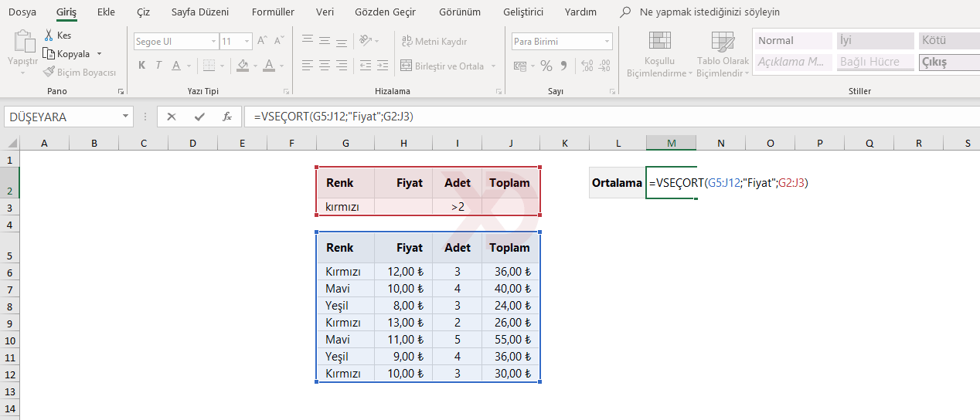Screen dimensions: 980x420
Task: Cancel formula entry with X button
Action: [x=172, y=117]
